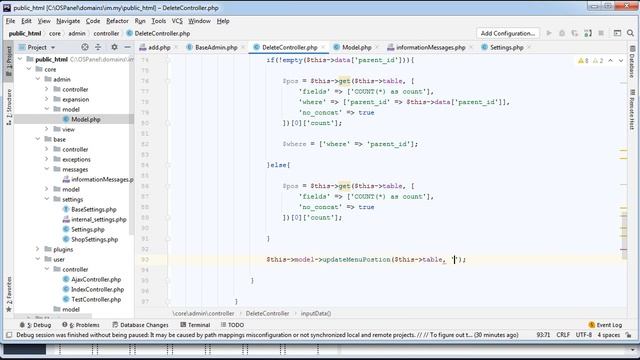Open Project panel settings gear
This screenshot has height=360, width=640.
114,47
